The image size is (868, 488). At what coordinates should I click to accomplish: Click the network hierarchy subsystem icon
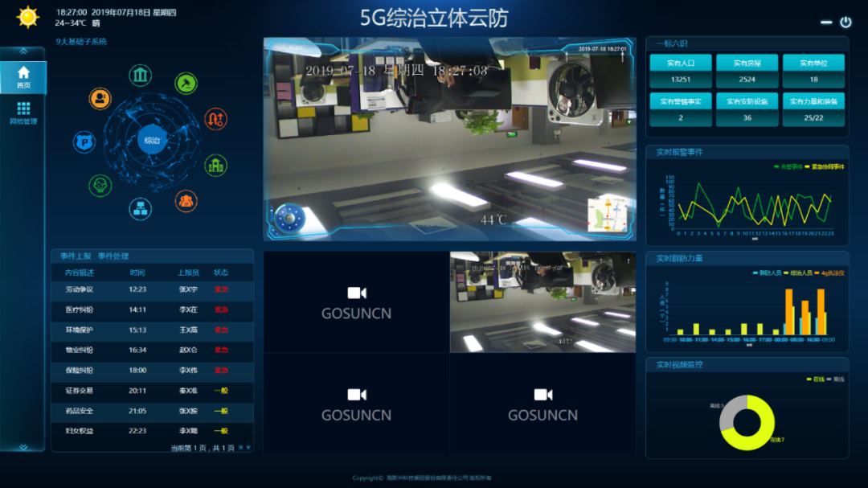(x=141, y=209)
